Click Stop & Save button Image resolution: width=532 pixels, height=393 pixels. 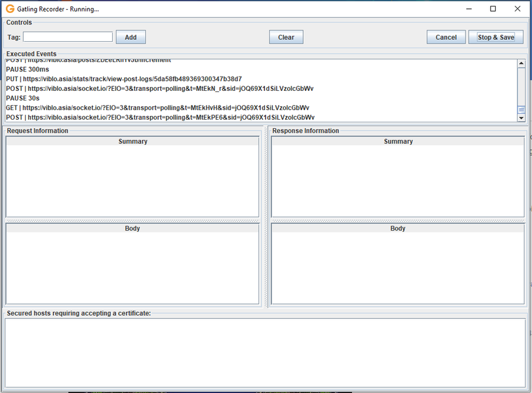tap(496, 37)
